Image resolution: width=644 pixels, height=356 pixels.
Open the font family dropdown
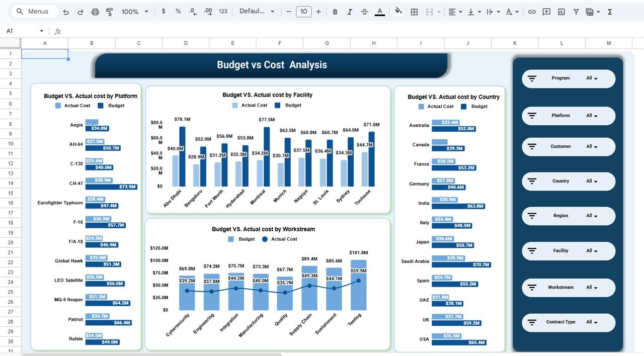(257, 11)
